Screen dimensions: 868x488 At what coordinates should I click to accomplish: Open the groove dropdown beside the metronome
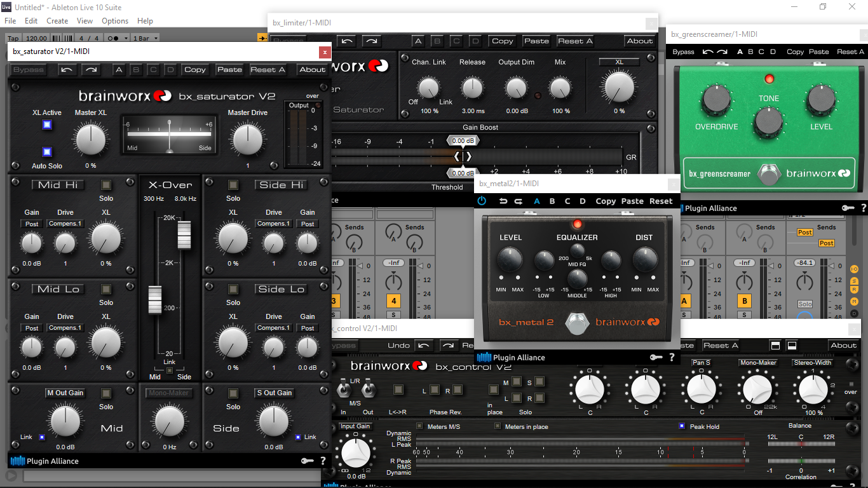point(126,37)
